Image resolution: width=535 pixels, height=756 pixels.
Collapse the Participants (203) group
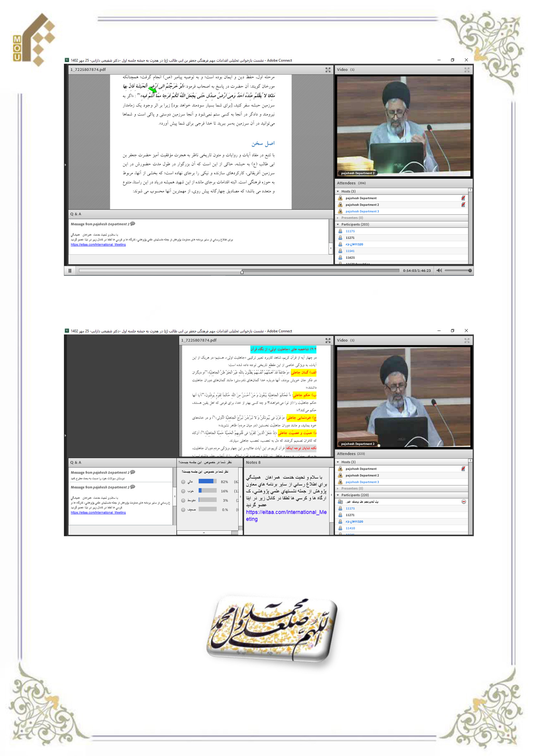point(338,225)
